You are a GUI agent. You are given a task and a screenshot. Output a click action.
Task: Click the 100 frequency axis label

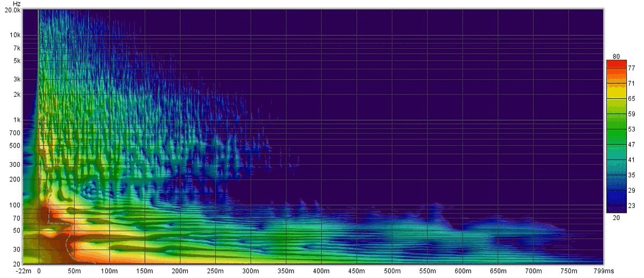(15, 205)
